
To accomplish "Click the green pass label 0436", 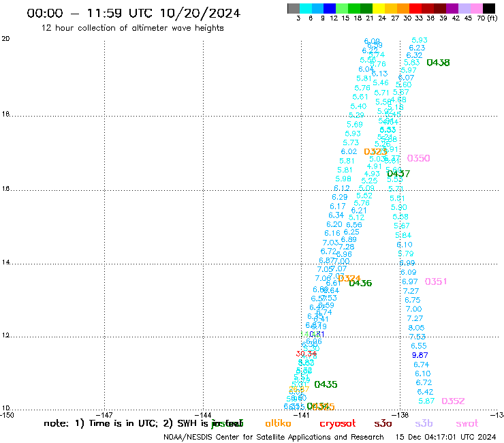I will (x=360, y=283).
